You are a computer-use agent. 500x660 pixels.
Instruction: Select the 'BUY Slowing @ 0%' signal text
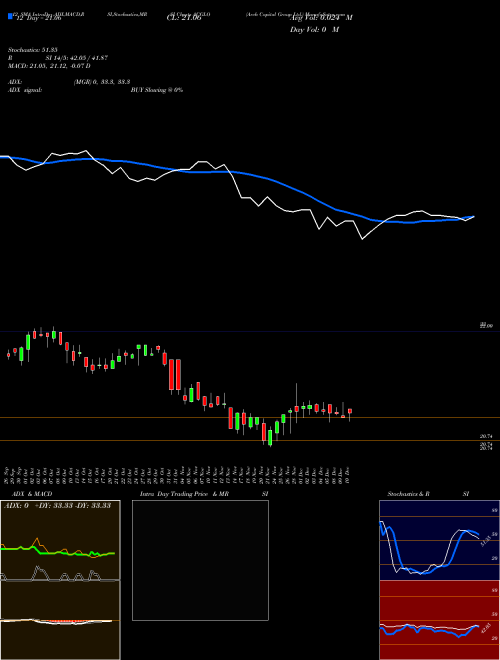(157, 90)
